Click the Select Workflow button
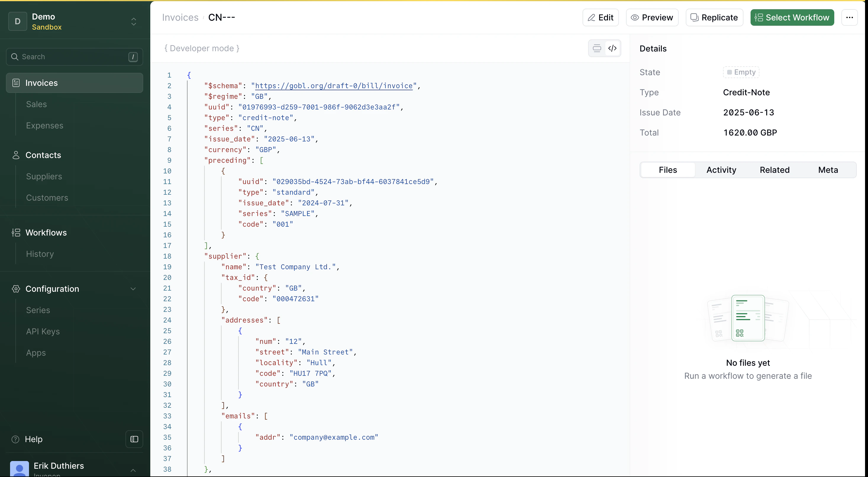Image resolution: width=868 pixels, height=477 pixels. pos(792,17)
